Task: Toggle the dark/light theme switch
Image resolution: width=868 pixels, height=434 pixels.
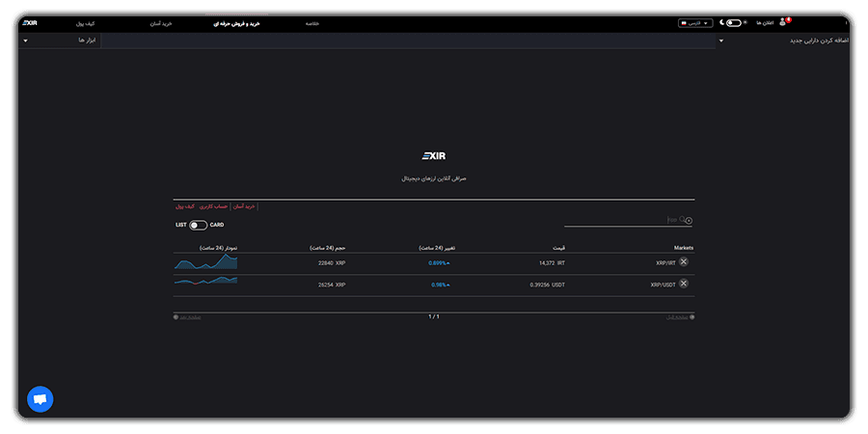Action: coord(734,23)
